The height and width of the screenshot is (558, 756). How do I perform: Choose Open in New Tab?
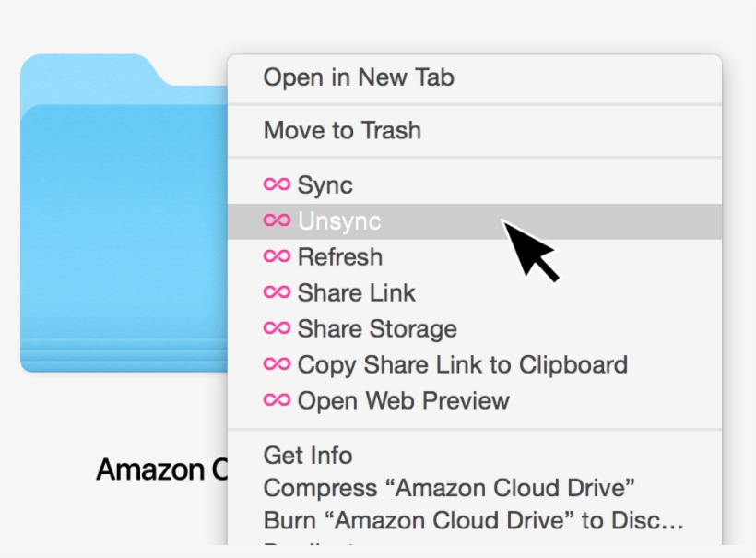[x=357, y=77]
